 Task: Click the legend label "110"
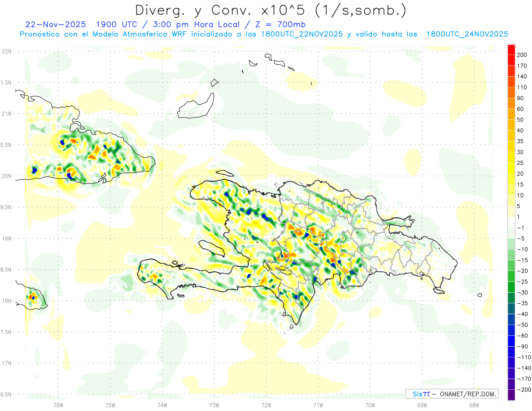(522, 87)
